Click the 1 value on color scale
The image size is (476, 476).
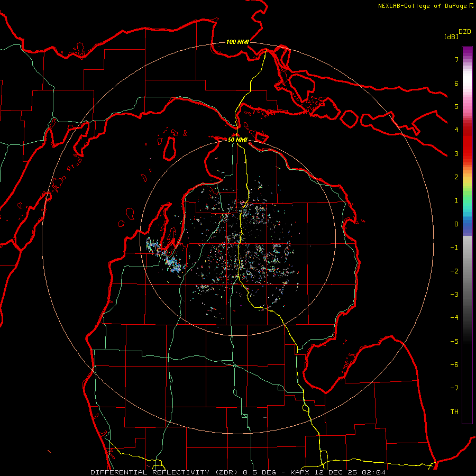pos(456,200)
